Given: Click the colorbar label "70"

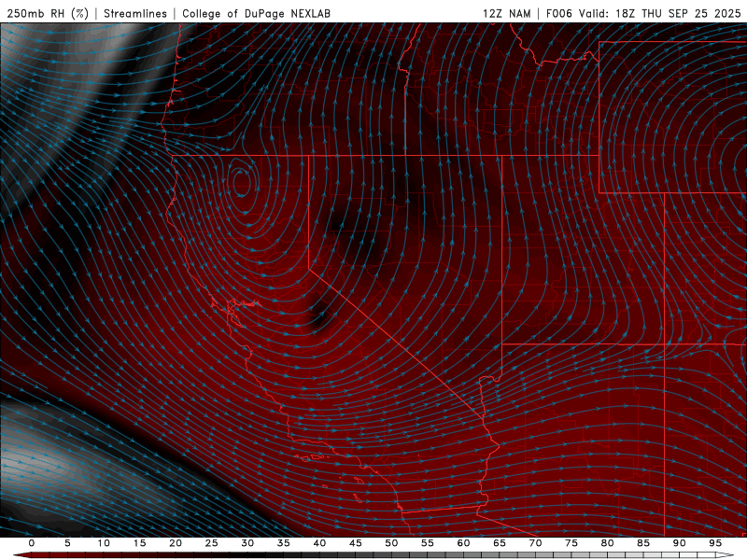Looking at the screenshot, I should pos(535,543).
